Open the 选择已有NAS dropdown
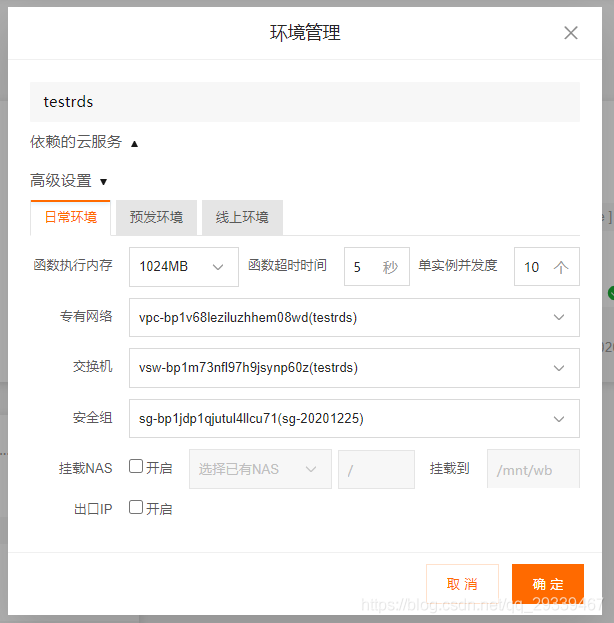Image resolution: width=614 pixels, height=623 pixels. (x=260, y=469)
